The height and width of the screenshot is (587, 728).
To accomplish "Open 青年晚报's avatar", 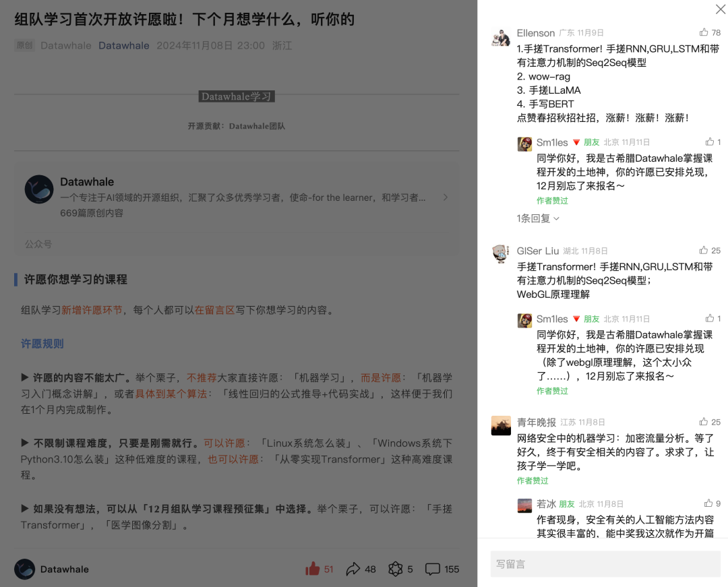I will click(x=500, y=425).
